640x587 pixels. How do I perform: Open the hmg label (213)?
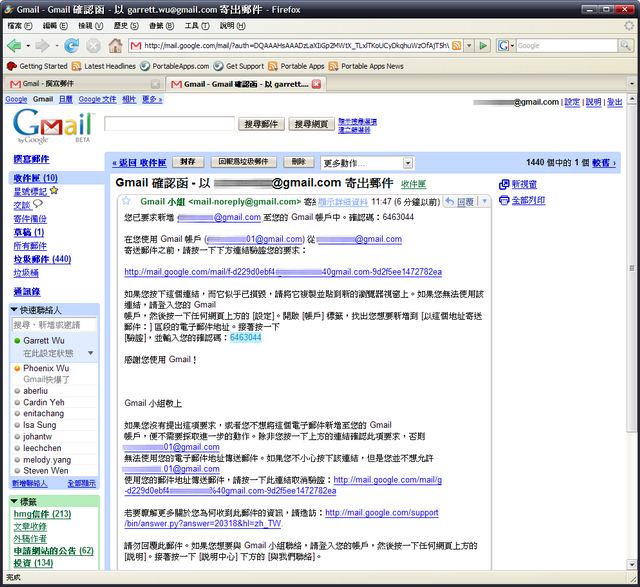[x=42, y=514]
